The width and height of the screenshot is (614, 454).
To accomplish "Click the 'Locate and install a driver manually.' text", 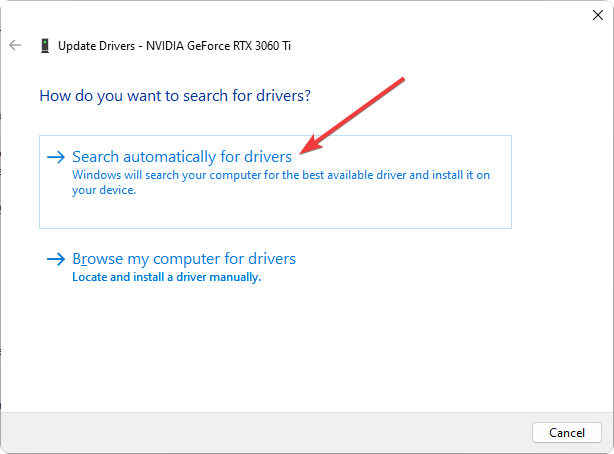I will coord(166,277).
